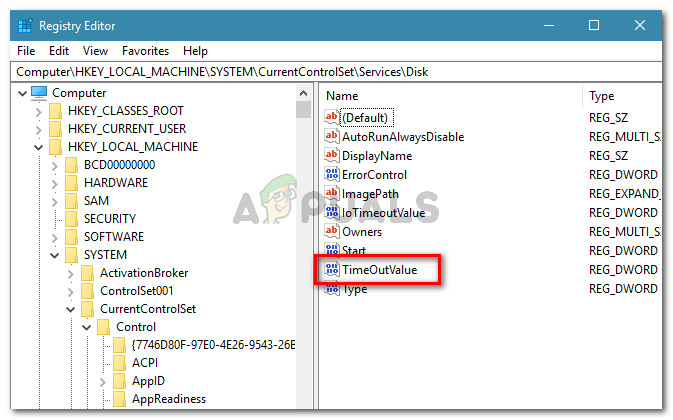
Task: Click the CurrentControlSet folder icon
Action: (88, 309)
